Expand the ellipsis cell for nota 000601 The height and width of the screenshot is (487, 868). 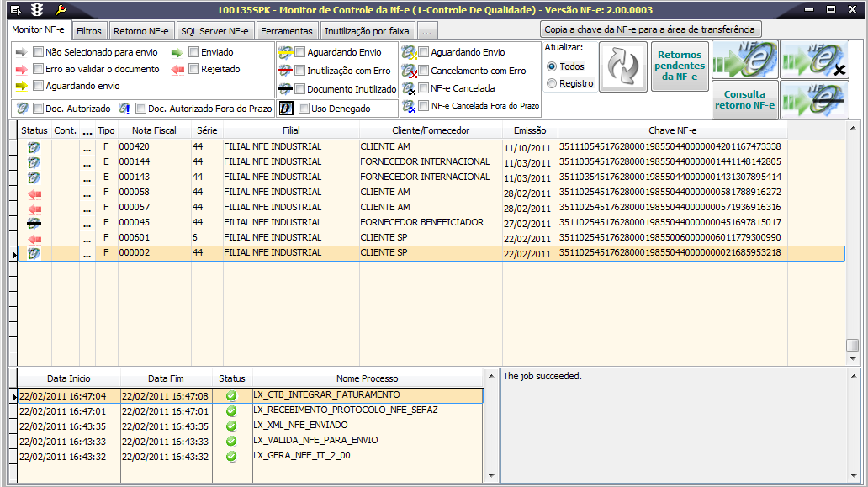(87, 238)
